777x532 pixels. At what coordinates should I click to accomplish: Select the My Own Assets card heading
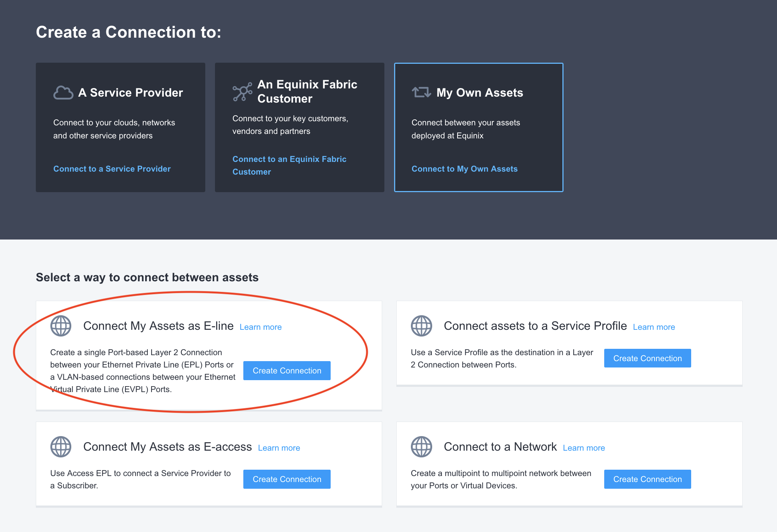(x=480, y=93)
